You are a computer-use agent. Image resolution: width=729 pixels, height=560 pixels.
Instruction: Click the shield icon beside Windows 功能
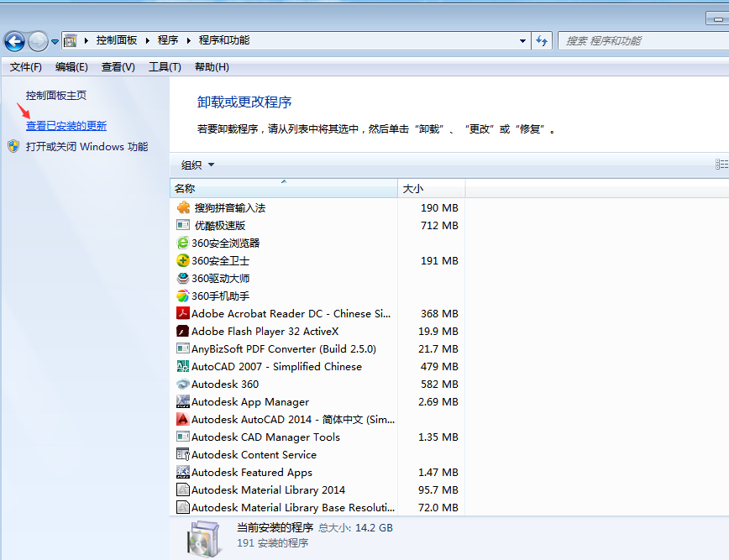pos(13,147)
